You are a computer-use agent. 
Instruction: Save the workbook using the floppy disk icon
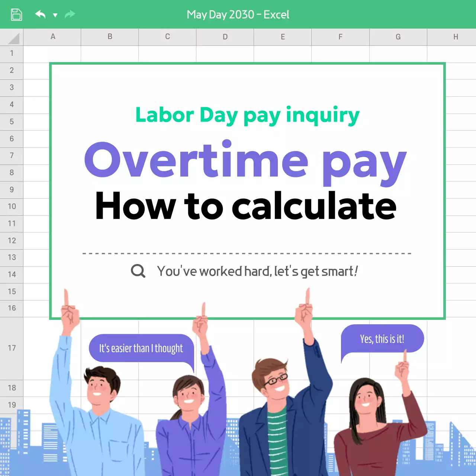click(16, 14)
